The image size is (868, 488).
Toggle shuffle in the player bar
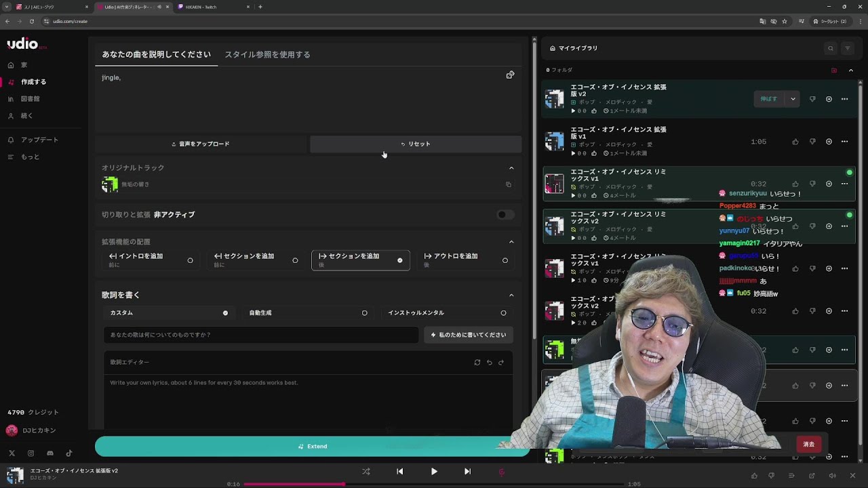pos(366,472)
